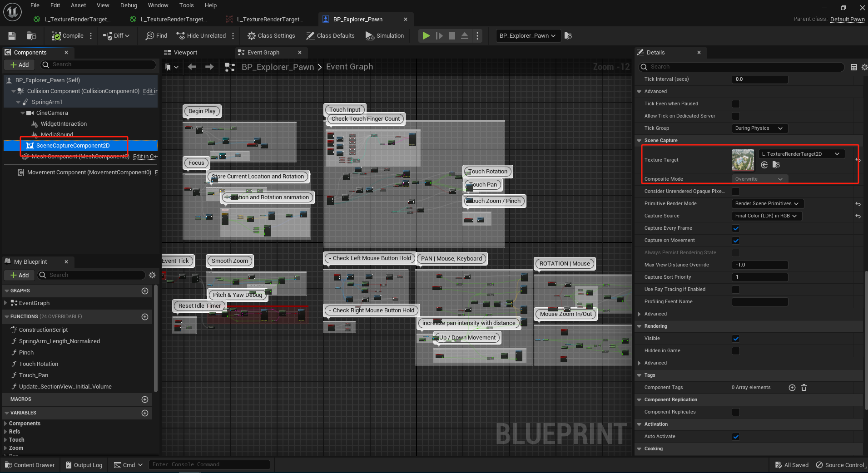Open the Window menu
The height and width of the screenshot is (473, 868).
158,5
